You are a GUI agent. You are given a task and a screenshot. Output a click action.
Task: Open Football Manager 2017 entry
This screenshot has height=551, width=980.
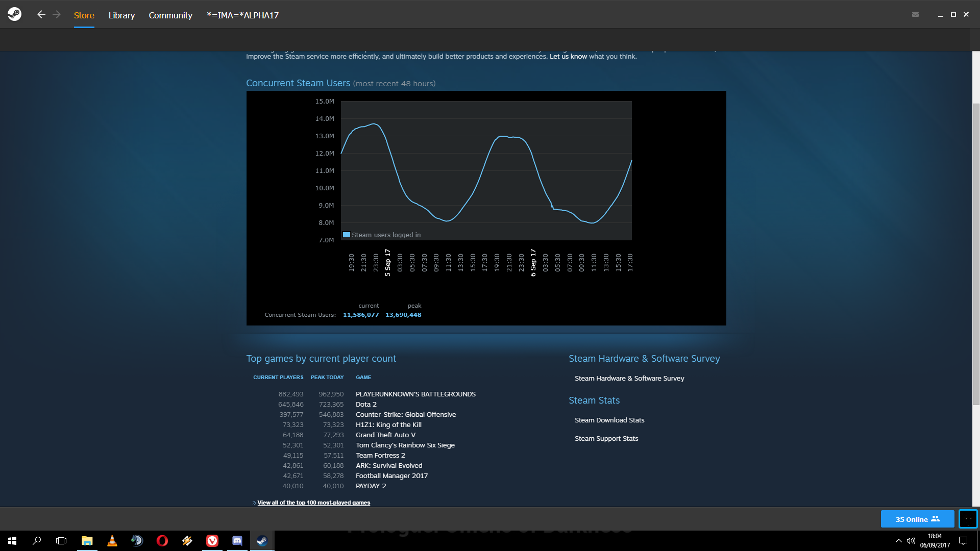(391, 475)
